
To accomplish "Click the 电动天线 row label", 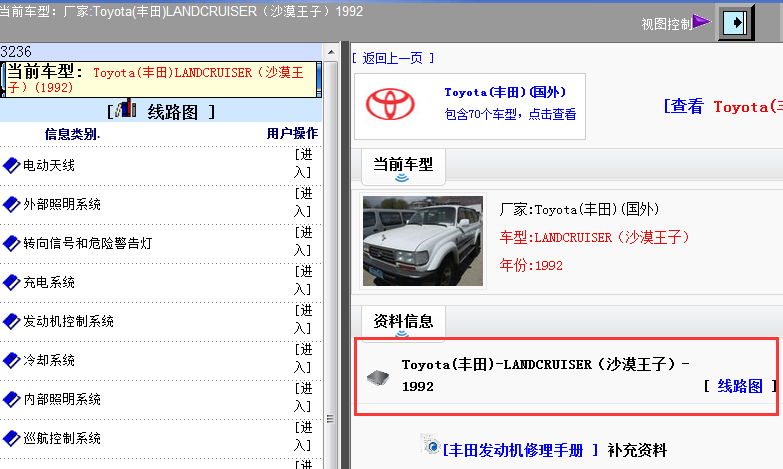I will [49, 165].
